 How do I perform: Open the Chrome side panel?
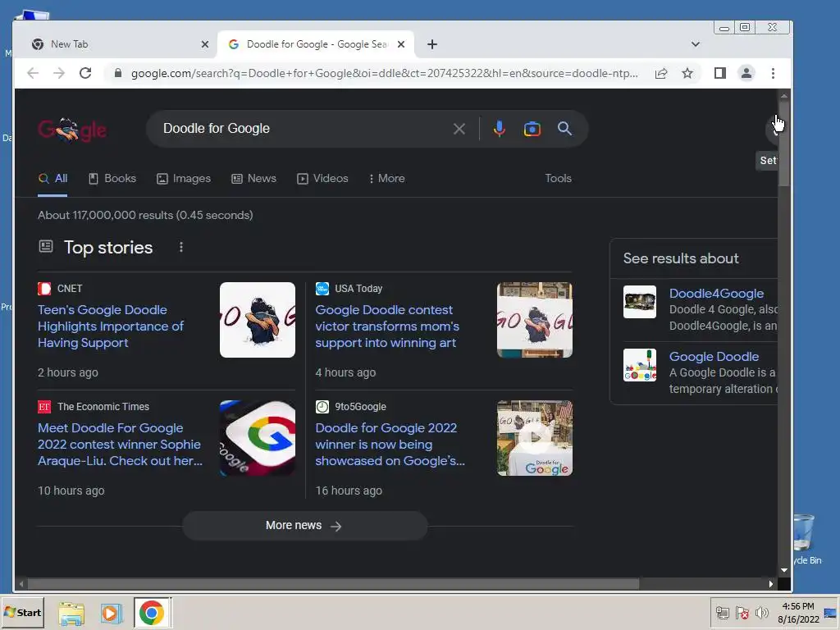coord(720,73)
